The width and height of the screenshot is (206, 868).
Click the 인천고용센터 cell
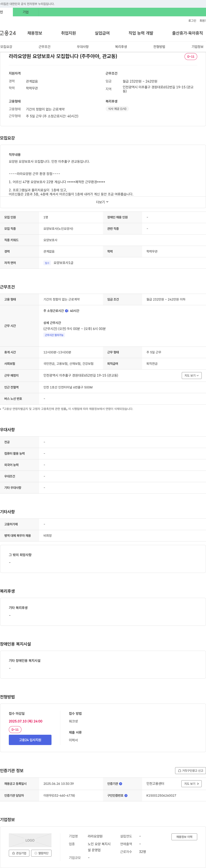(x=155, y=784)
